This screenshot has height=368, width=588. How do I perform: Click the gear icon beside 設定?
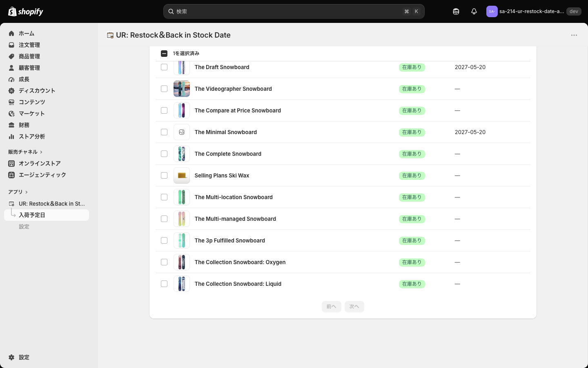point(11,357)
